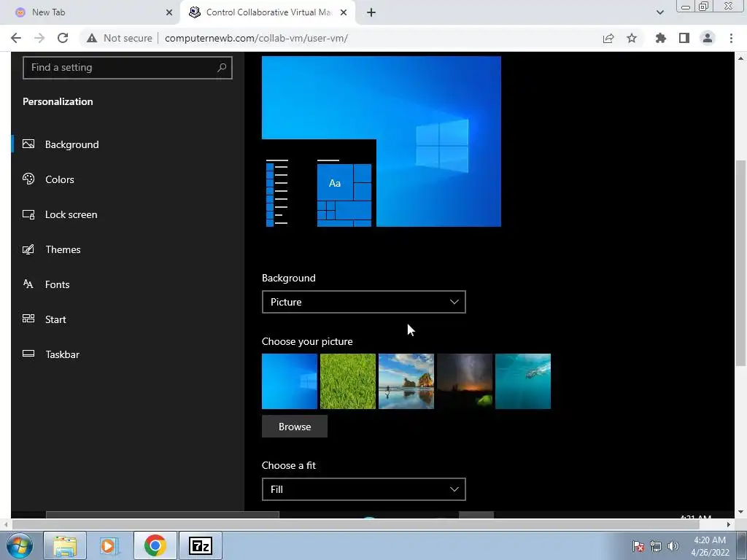The width and height of the screenshot is (747, 560).
Task: Click the Taskbar bar icon
Action: 28,354
